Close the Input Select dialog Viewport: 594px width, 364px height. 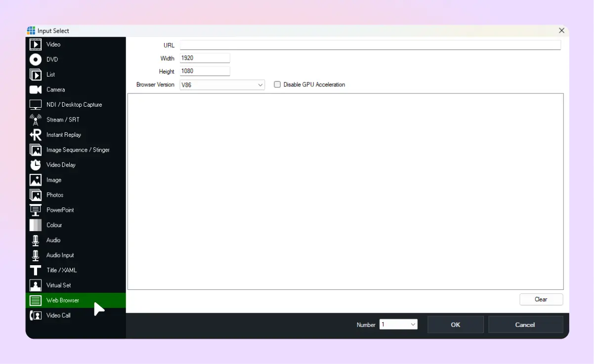coord(561,31)
